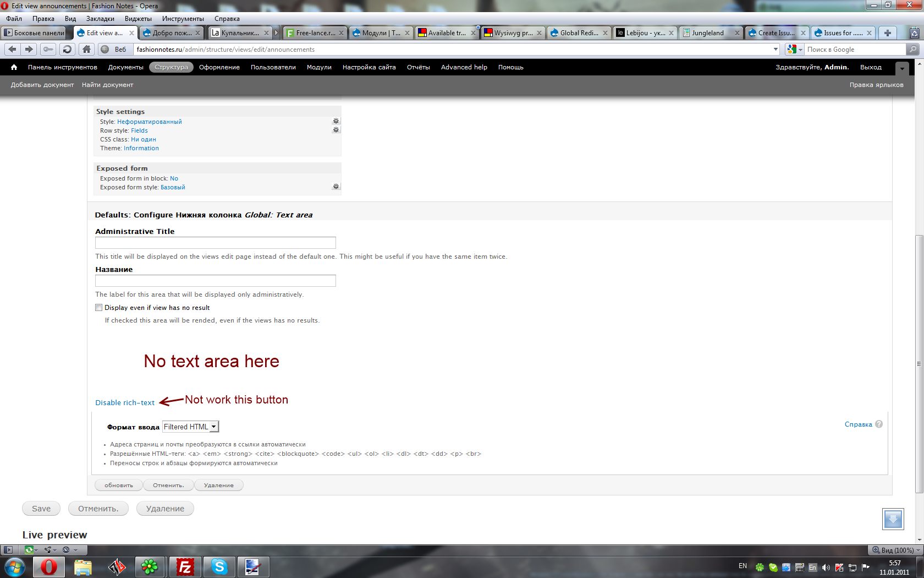Click the Disable rich-text link
This screenshot has width=924, height=578.
pyautogui.click(x=125, y=402)
